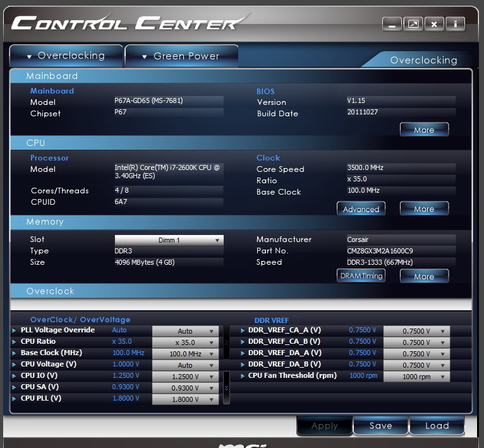Click More in the Mainboard section
This screenshot has width=484, height=448.
click(x=424, y=130)
